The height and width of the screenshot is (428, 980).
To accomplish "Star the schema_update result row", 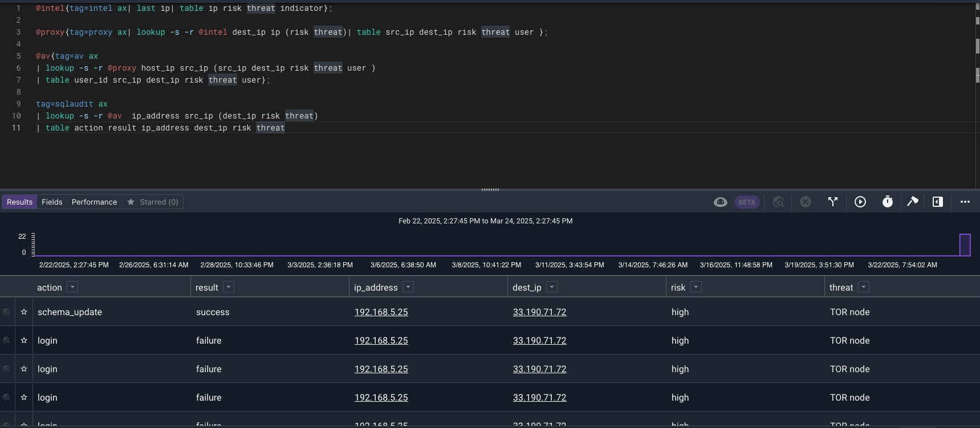I will click(x=24, y=312).
